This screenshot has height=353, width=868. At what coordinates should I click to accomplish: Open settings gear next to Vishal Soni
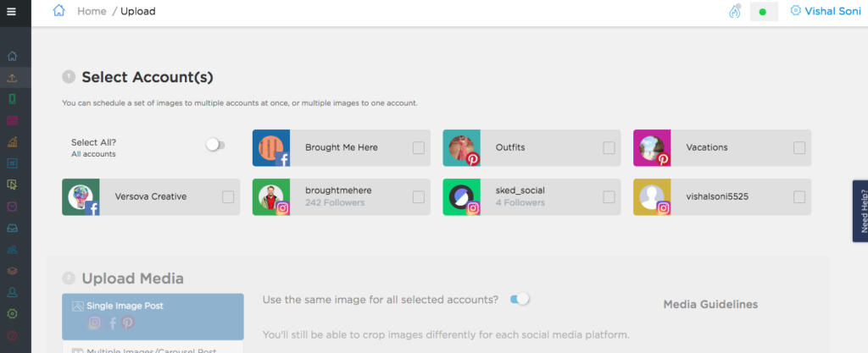pos(795,10)
